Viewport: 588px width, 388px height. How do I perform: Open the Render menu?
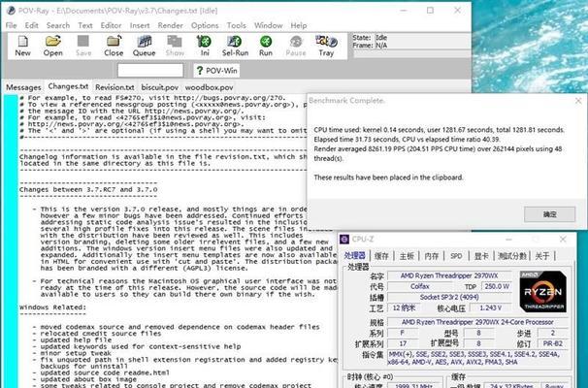(170, 25)
